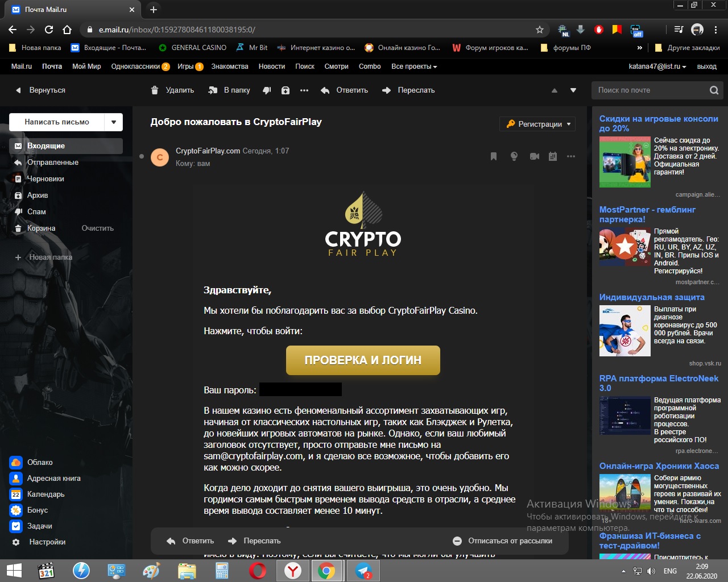This screenshot has width=728, height=582.
Task: Click the lightbulb icon in message header
Action: tap(514, 156)
